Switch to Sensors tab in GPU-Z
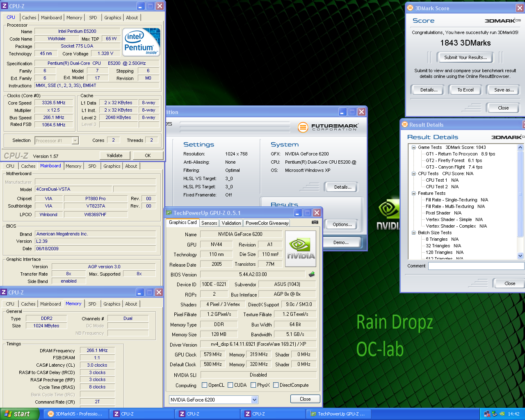This screenshot has width=525, height=420. click(209, 223)
